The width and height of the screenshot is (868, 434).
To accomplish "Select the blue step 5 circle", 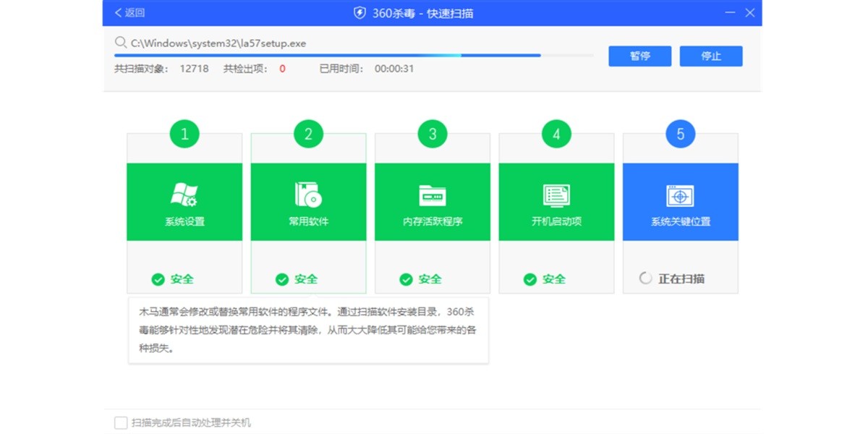I will (680, 134).
